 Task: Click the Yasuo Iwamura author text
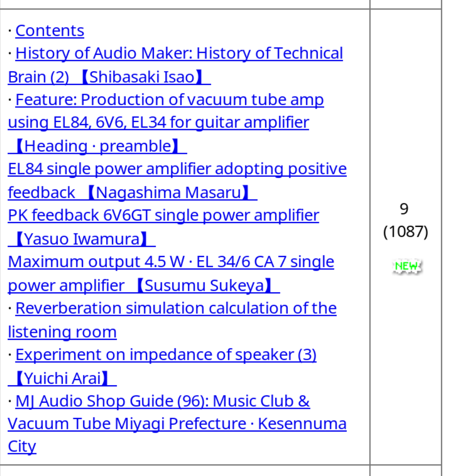(x=81, y=239)
